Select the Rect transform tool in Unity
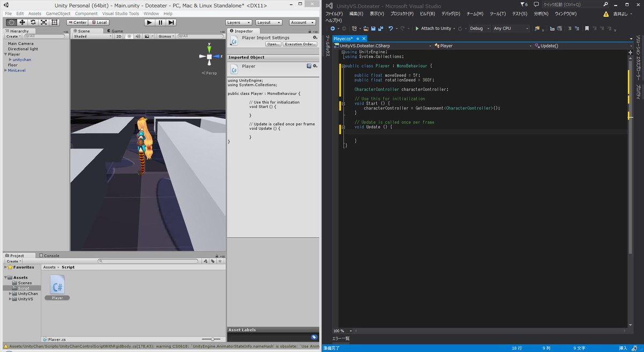Image resolution: width=644 pixels, height=352 pixels. [x=54, y=23]
